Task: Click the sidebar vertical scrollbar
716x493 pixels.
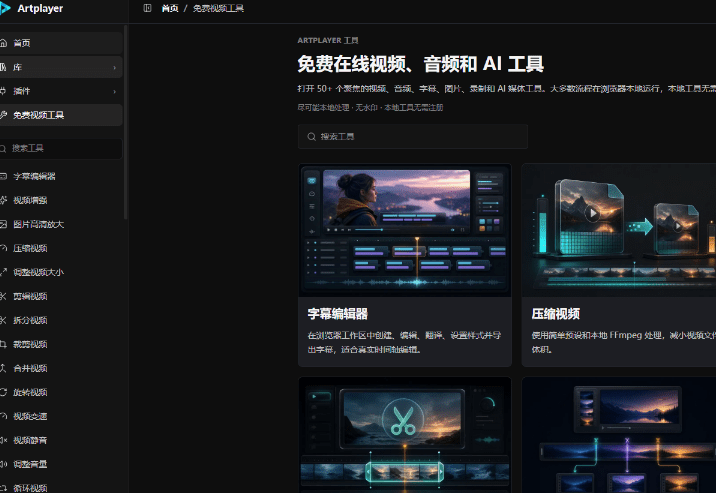Action: tap(126, 122)
